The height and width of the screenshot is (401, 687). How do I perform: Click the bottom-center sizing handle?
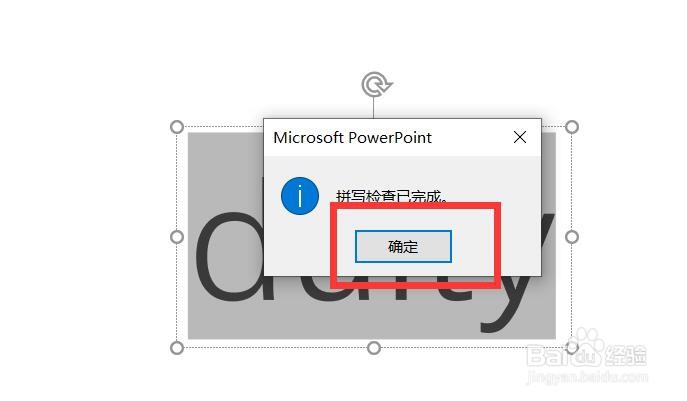click(x=374, y=348)
